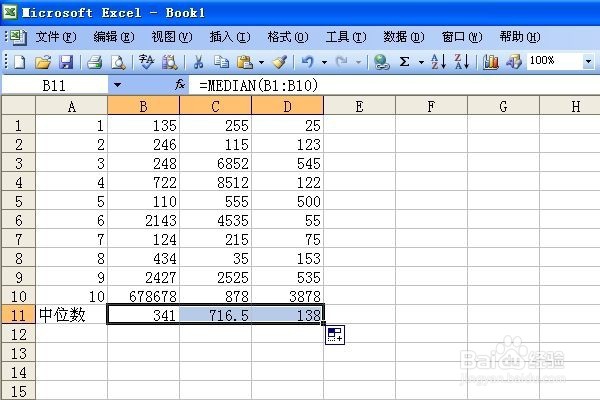This screenshot has width=600, height=400.
Task: Insert hyperlink with the globe icon
Action: (x=381, y=62)
